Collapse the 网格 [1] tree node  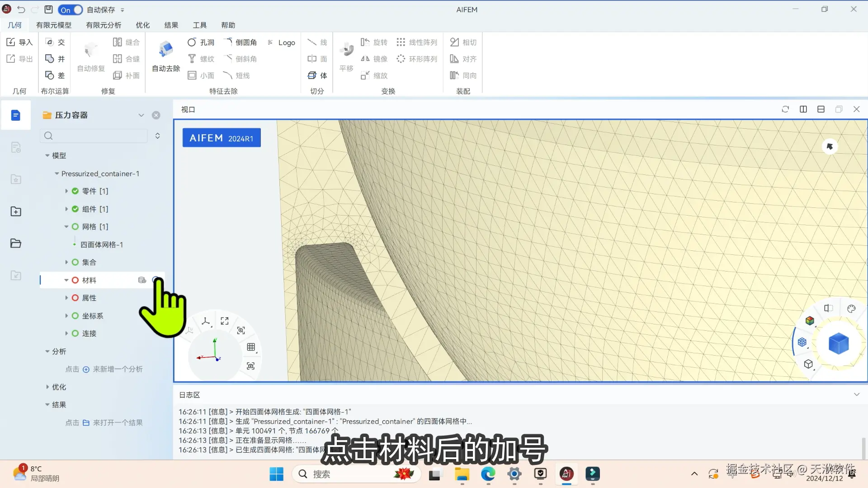tap(66, 227)
